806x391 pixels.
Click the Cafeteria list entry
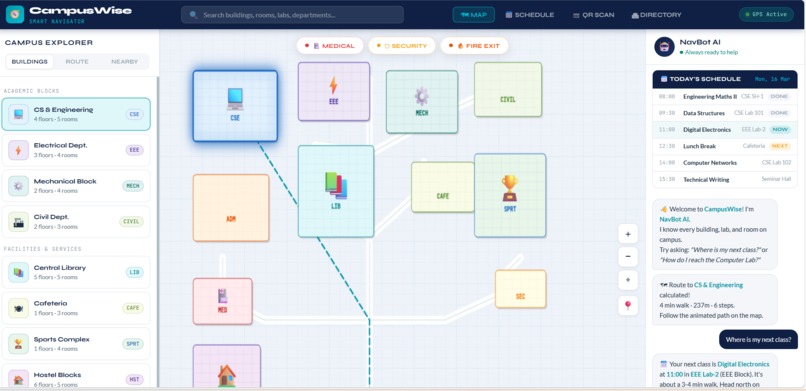[x=76, y=308]
